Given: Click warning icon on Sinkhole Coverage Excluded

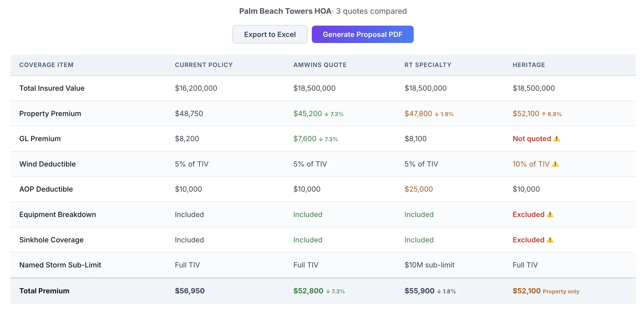Looking at the screenshot, I should point(550,240).
